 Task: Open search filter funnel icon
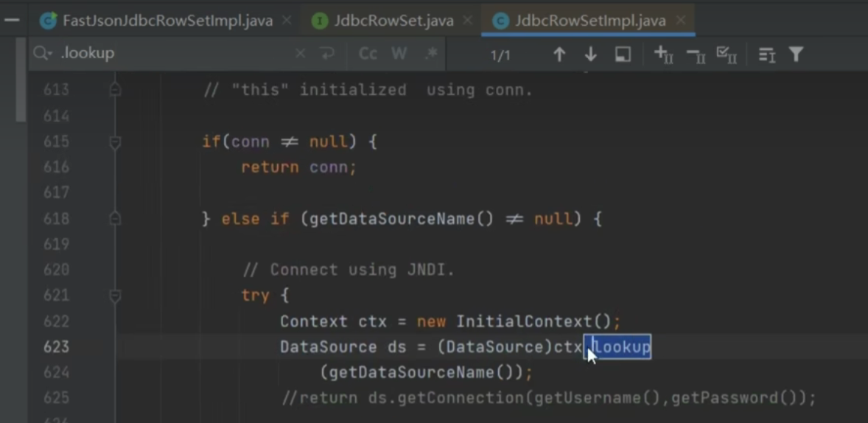(796, 55)
